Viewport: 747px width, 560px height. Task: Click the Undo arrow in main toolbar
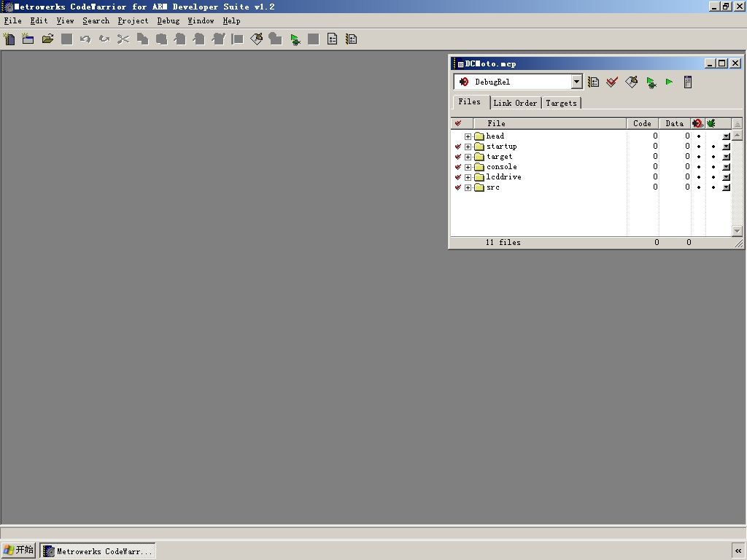pos(85,39)
